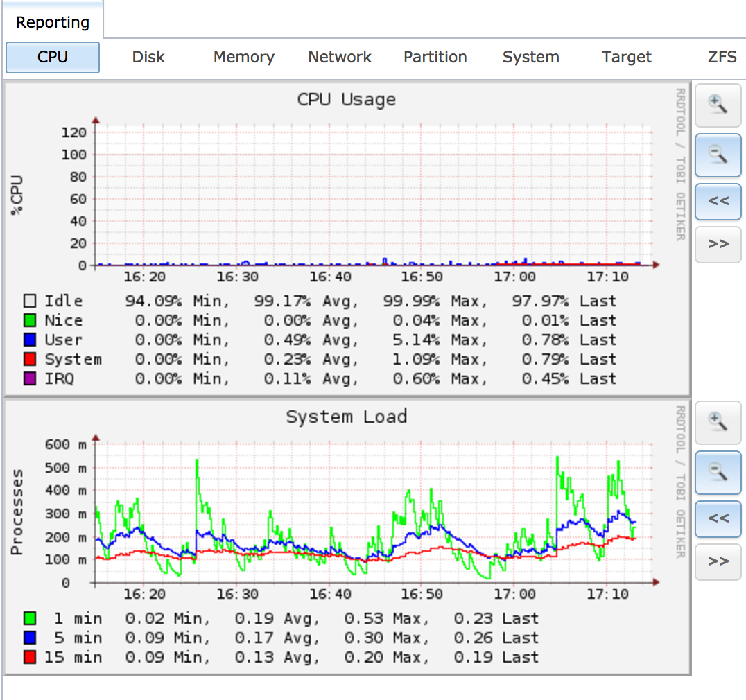Click the green 1 min legend swatch
This screenshot has height=700, width=746.
coord(30,618)
